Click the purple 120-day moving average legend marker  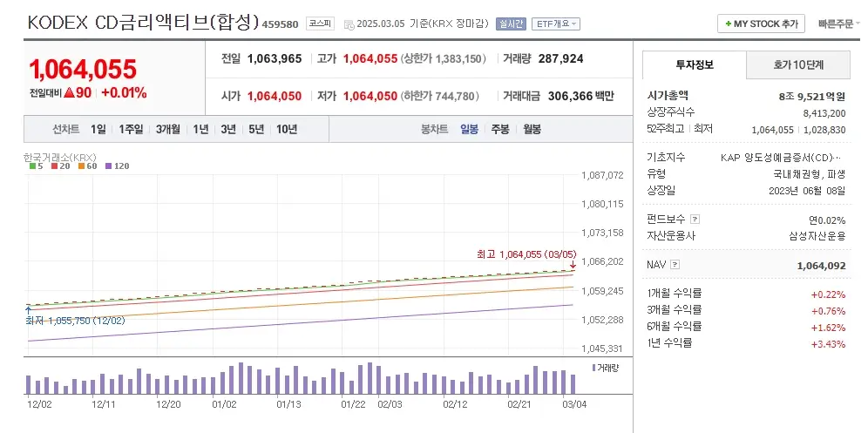pyautogui.click(x=109, y=166)
